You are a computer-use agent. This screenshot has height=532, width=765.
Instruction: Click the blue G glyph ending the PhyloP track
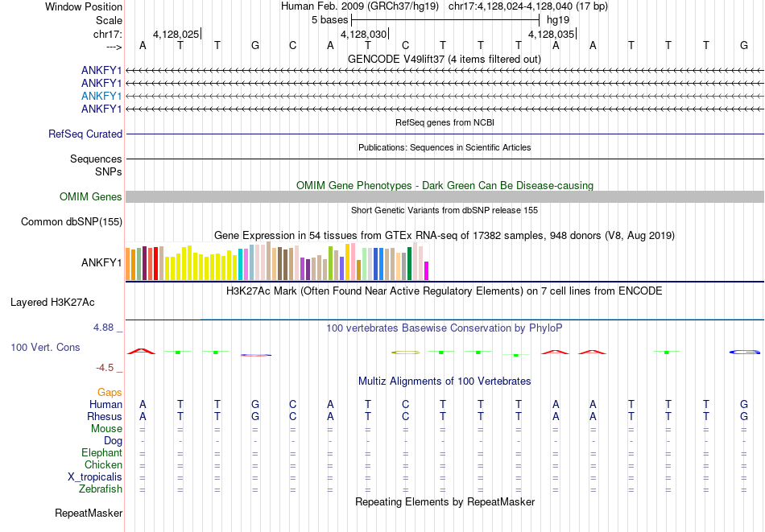point(745,352)
